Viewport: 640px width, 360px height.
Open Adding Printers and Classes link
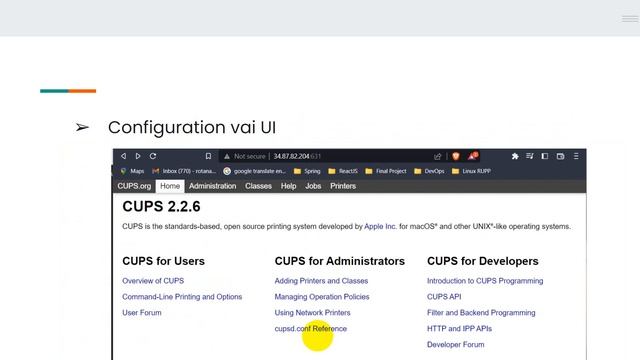point(321,281)
